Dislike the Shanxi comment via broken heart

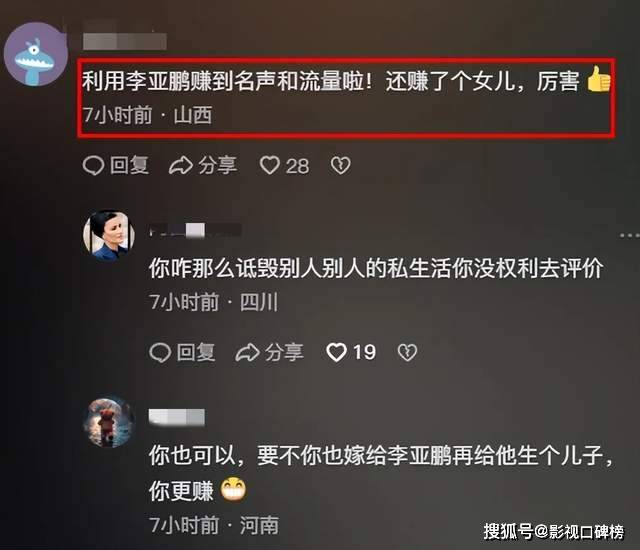(340, 166)
